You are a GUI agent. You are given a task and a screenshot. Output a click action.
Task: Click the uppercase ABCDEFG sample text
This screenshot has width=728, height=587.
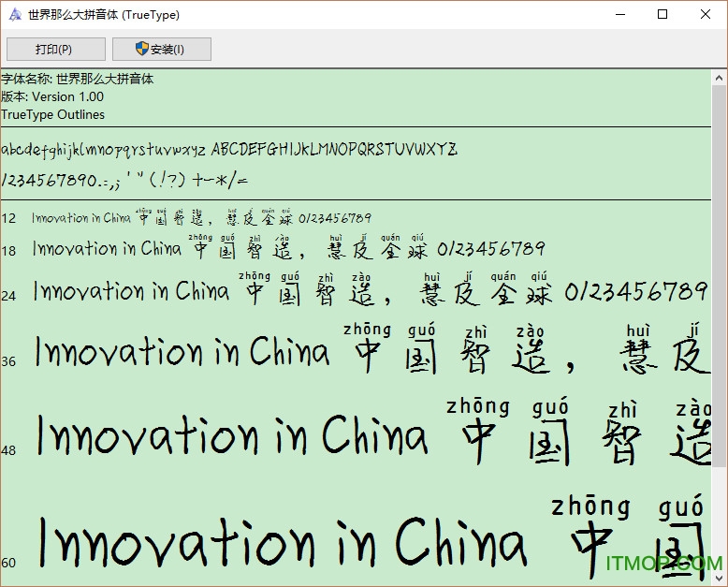(334, 150)
